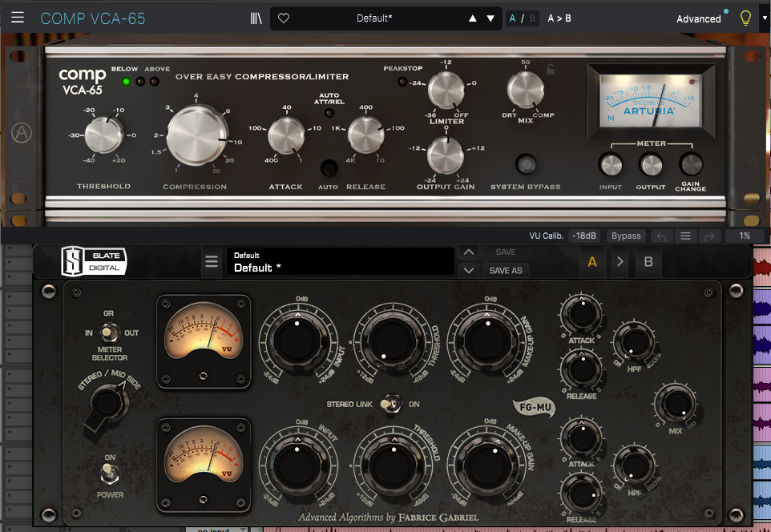Open the Slate Digital preset menu icon
Image resolution: width=771 pixels, height=532 pixels.
click(212, 261)
